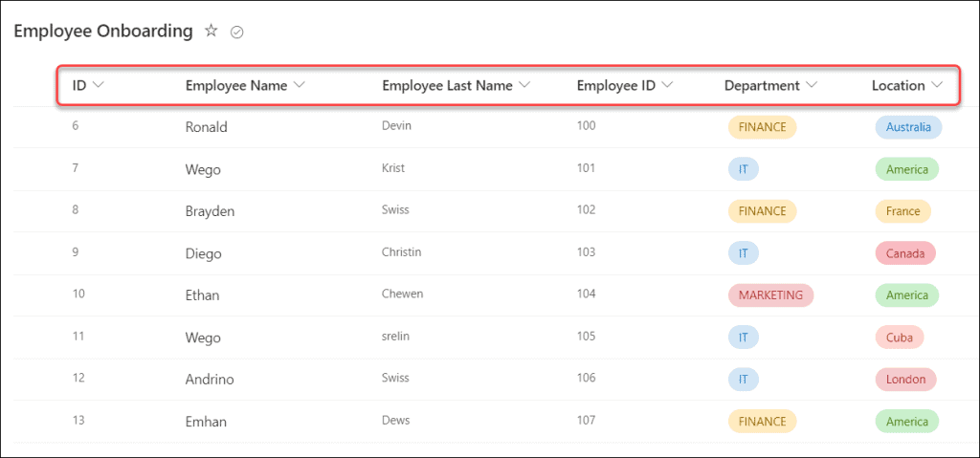Open Employee Last Name column dropdown
Screen dimensions: 980x458
[523, 86]
